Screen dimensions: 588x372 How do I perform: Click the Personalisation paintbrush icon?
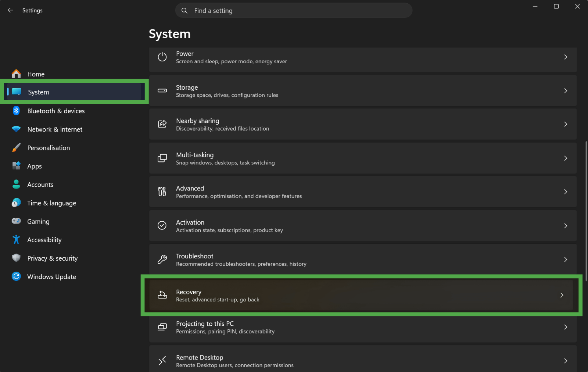click(x=16, y=147)
